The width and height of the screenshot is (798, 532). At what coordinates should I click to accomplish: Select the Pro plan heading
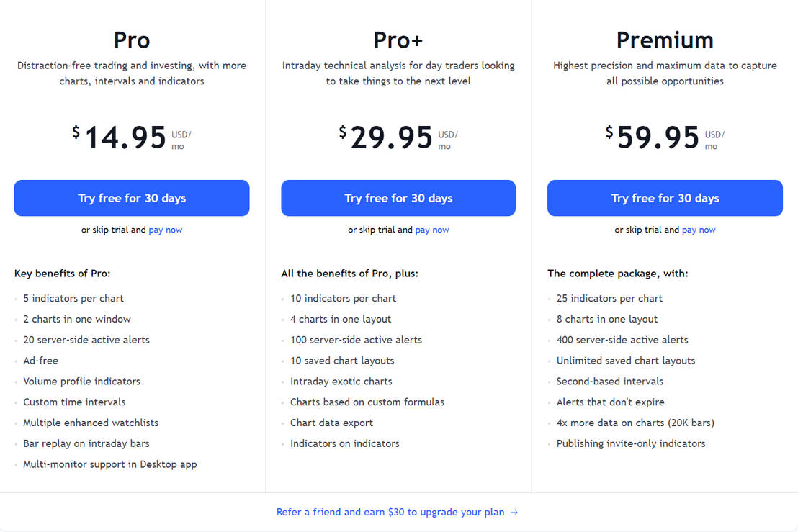[131, 40]
